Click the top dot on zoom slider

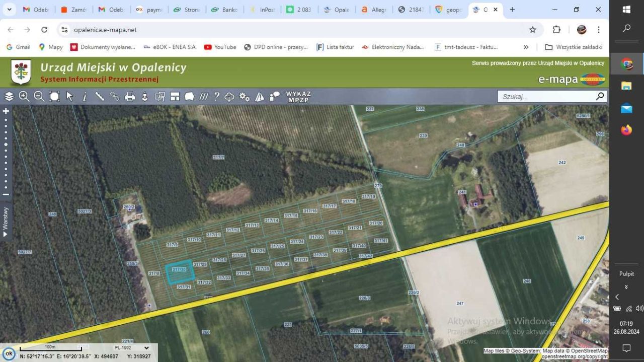click(6, 120)
